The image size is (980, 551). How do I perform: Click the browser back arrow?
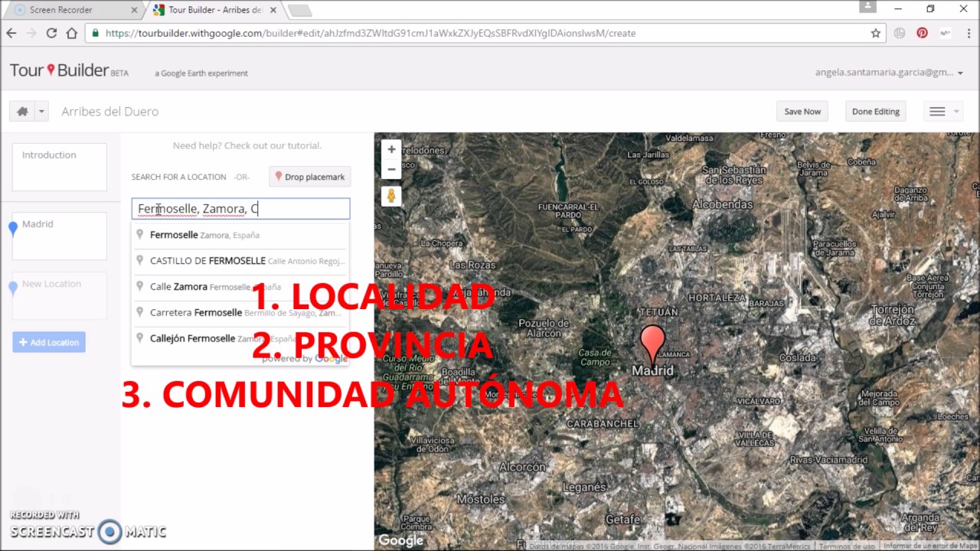11,33
